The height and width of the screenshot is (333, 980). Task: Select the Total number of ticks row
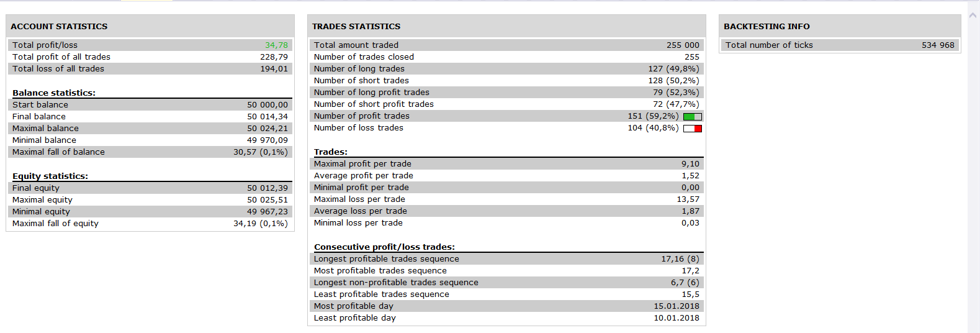pyautogui.click(x=840, y=45)
